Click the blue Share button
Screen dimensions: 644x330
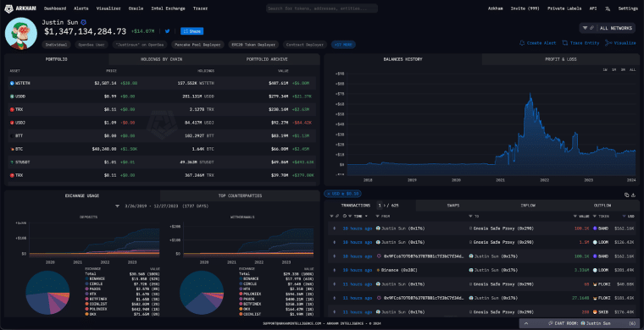click(x=192, y=31)
